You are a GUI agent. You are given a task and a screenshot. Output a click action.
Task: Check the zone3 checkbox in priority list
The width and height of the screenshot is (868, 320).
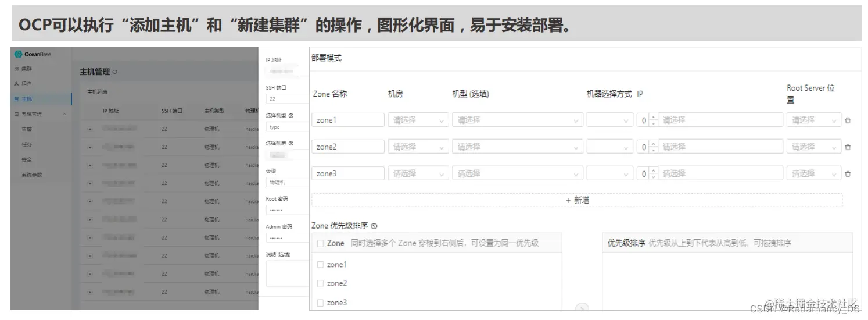[x=320, y=303]
